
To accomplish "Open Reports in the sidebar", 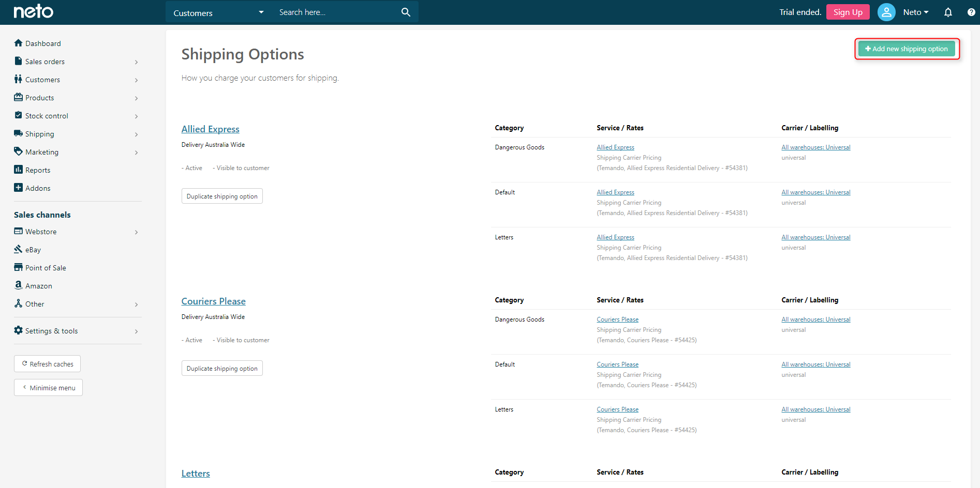I will click(x=38, y=170).
